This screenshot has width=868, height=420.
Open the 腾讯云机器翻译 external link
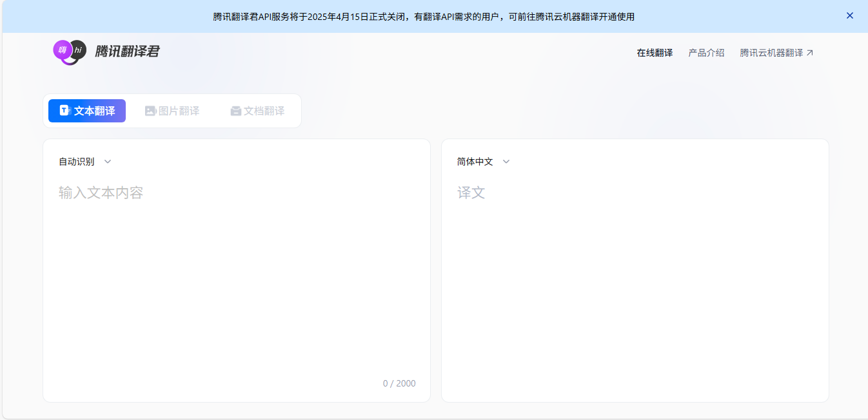[x=776, y=53]
